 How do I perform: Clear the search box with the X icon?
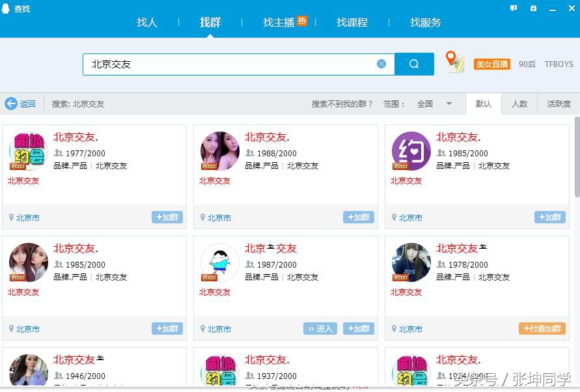[x=381, y=63]
